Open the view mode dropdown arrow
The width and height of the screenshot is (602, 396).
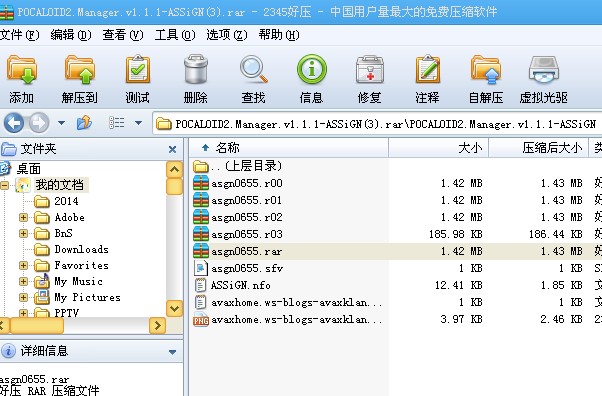coord(139,123)
